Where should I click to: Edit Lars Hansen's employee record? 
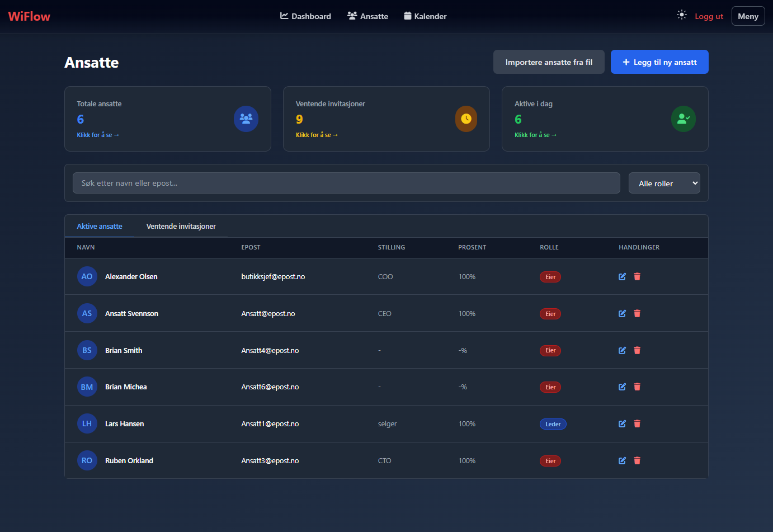coord(622,423)
